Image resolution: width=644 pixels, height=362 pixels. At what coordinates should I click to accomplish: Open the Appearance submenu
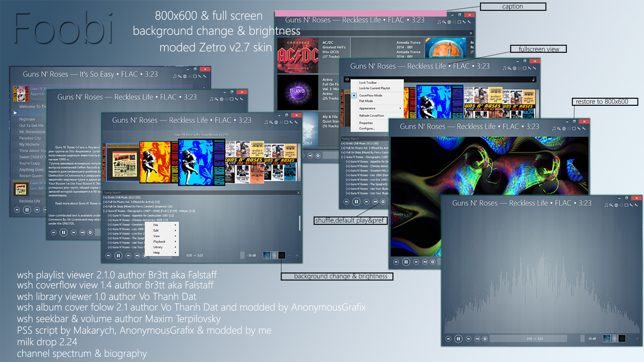pyautogui.click(x=377, y=109)
